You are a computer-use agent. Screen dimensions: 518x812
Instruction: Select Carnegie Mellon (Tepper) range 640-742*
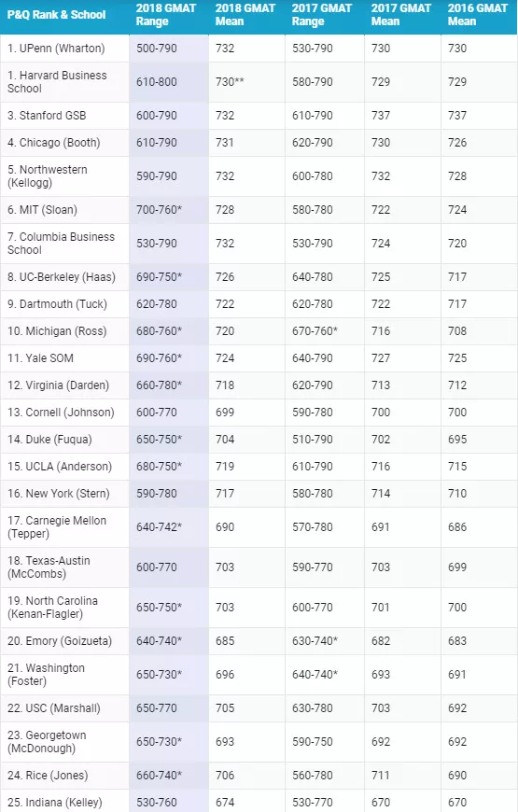click(x=159, y=526)
